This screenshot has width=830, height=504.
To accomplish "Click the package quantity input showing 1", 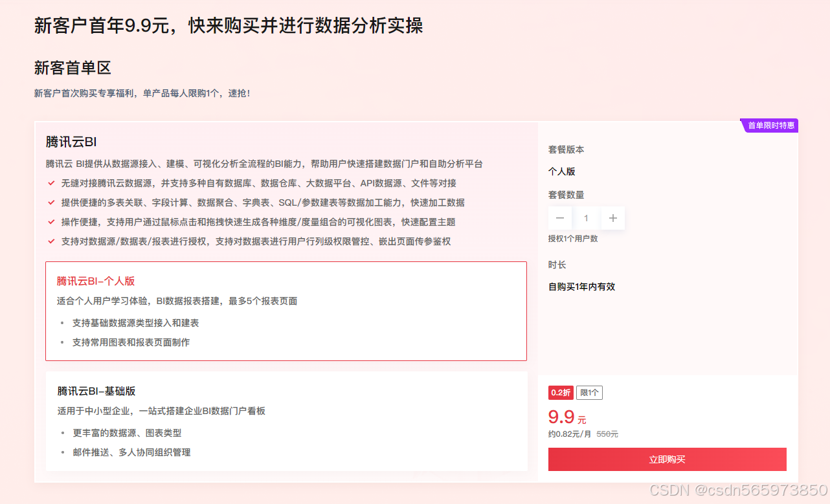I will tap(587, 218).
